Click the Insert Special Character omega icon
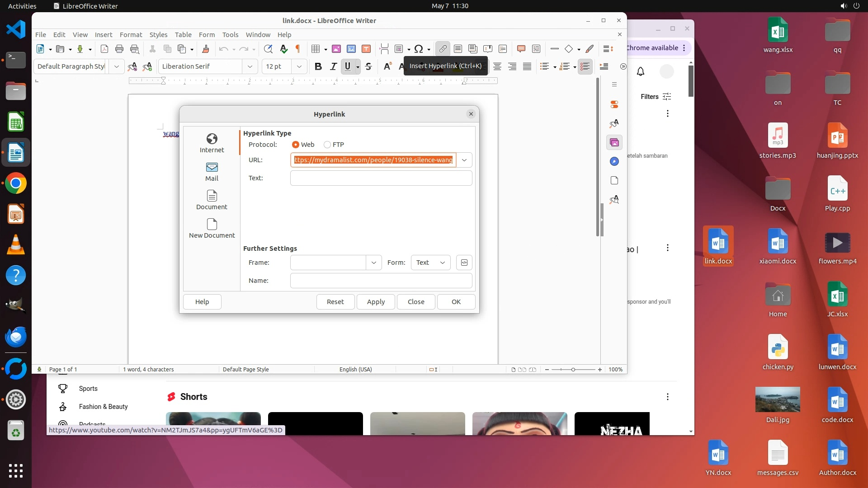Screen dimensions: 868x488 [419, 49]
